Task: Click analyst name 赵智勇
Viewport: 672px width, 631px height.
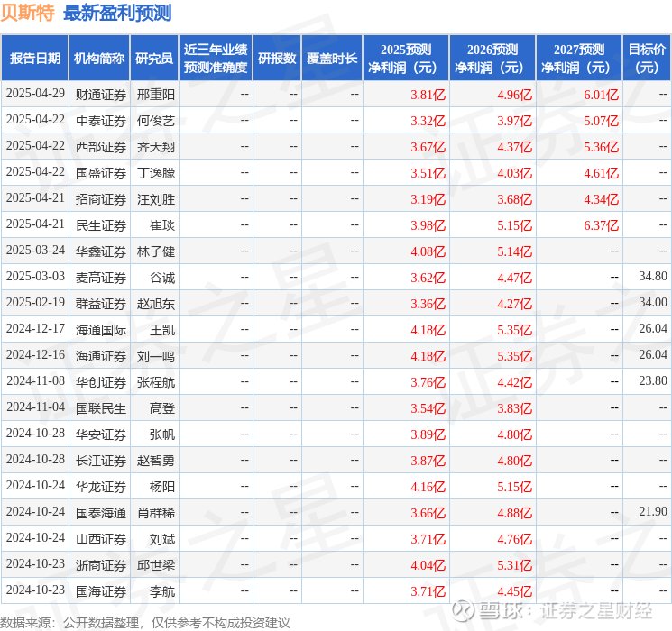Action: 155,461
